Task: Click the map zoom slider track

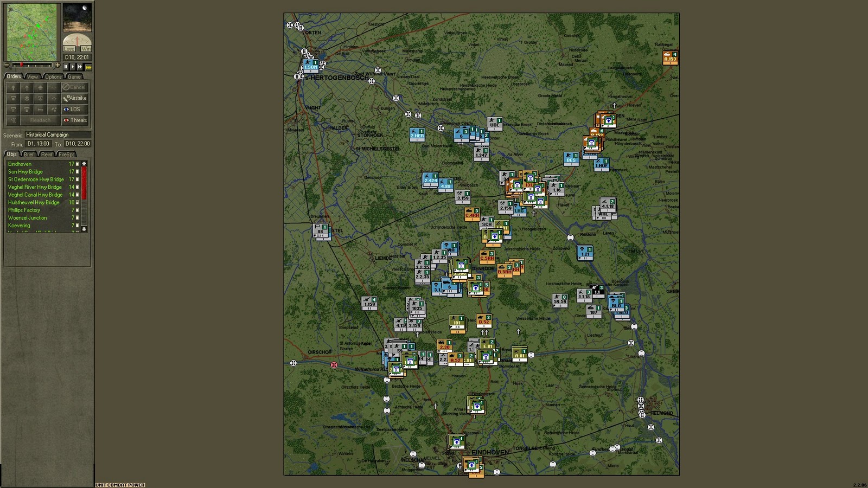Action: click(x=32, y=65)
